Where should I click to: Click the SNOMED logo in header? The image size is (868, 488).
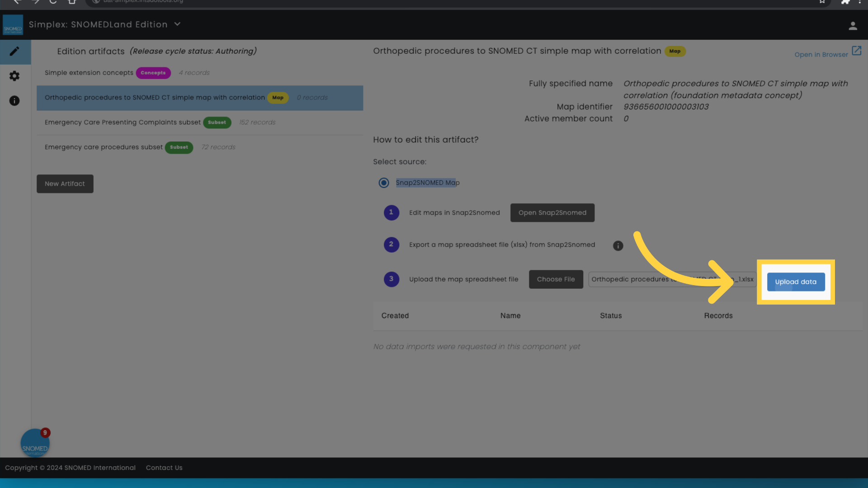click(x=13, y=25)
